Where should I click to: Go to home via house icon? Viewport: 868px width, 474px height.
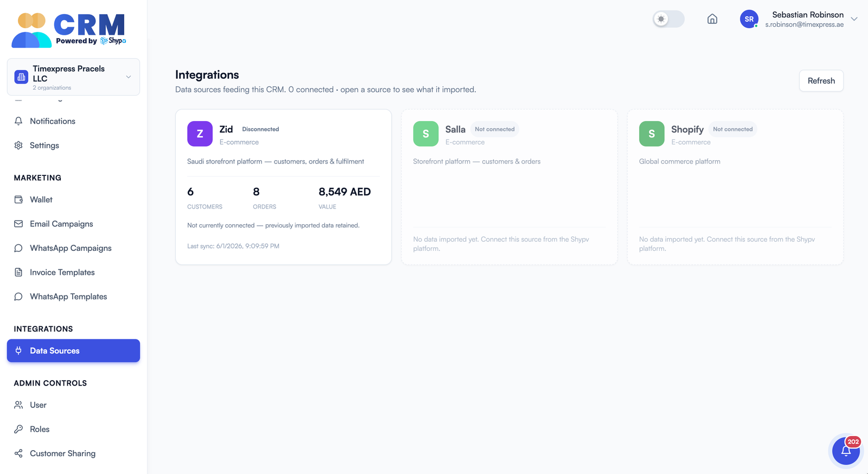[712, 19]
